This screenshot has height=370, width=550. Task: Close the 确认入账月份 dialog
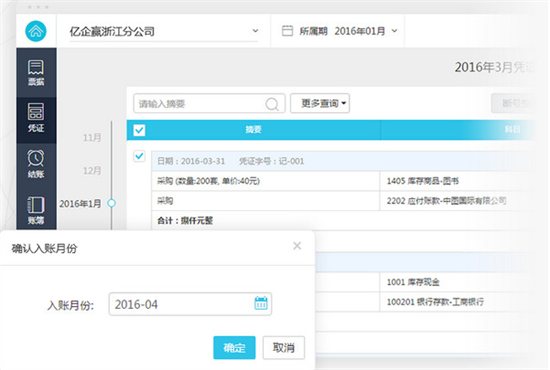point(297,246)
